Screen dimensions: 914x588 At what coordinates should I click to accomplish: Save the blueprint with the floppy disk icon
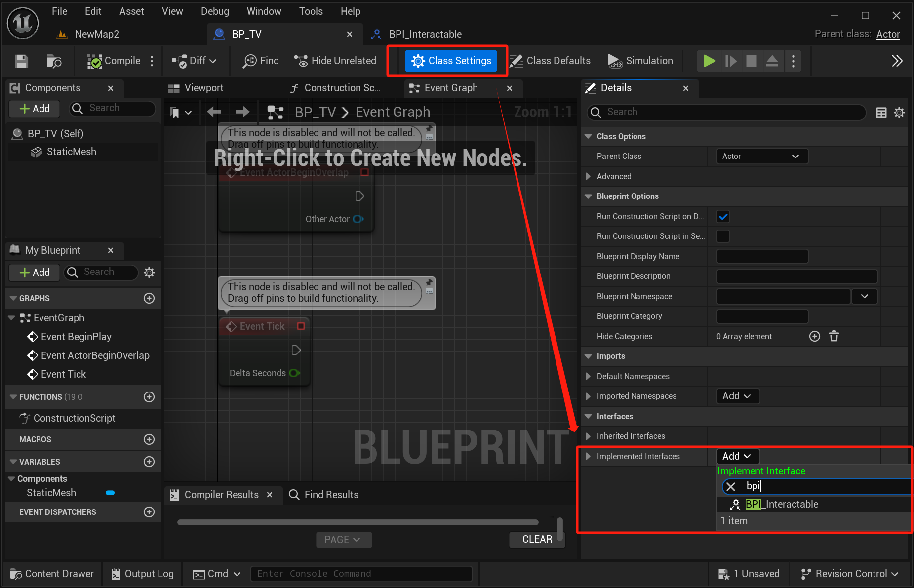coord(21,61)
